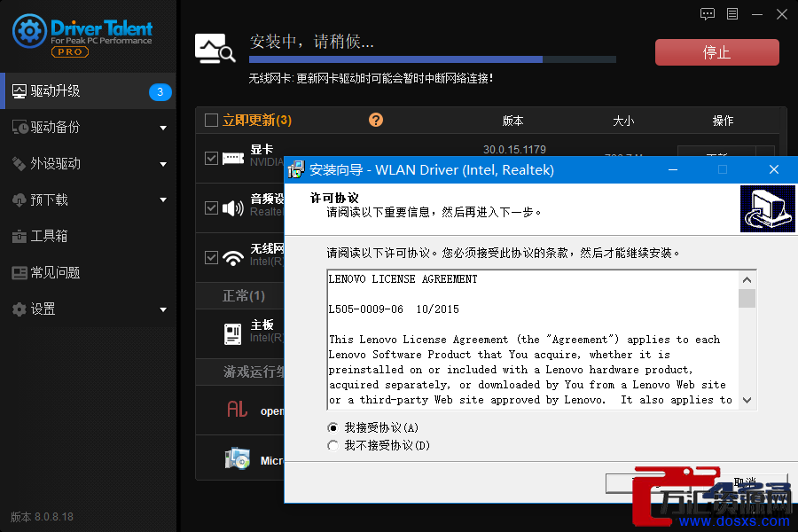Click the installation progress bar
The width and height of the screenshot is (798, 532).
tap(433, 59)
